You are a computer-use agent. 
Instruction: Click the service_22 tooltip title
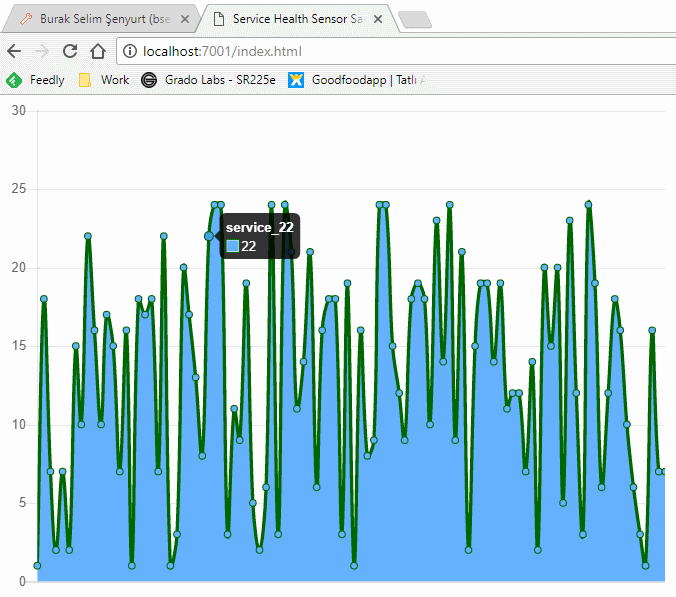click(x=259, y=227)
